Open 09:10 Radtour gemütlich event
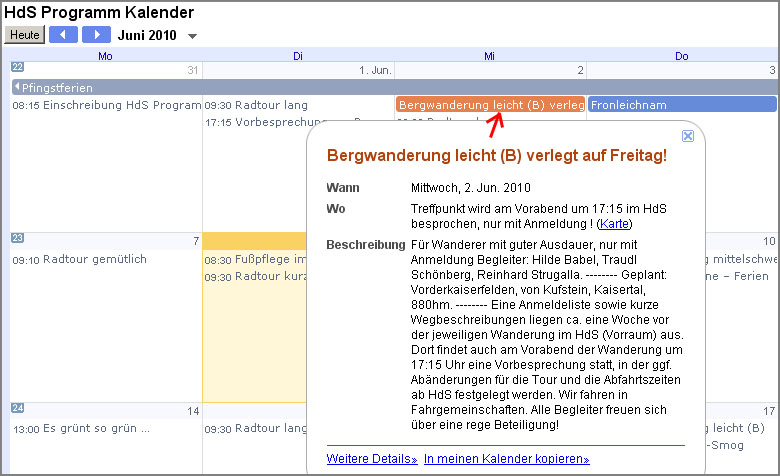The height and width of the screenshot is (476, 780). point(80,259)
